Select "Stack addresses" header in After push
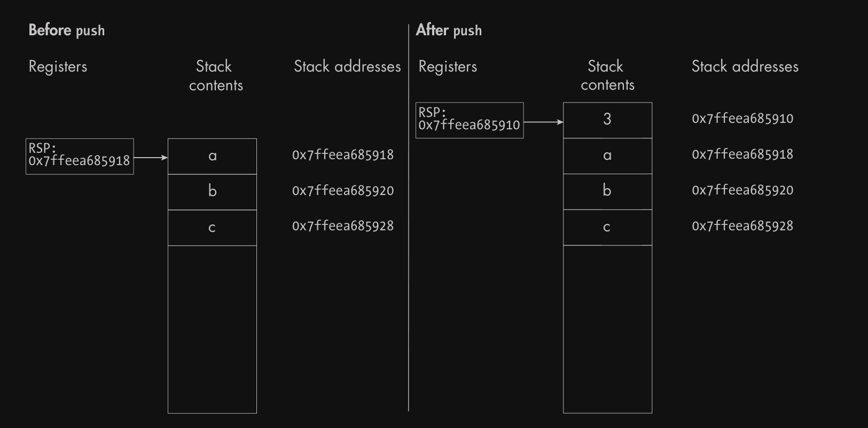Viewport: 868px width, 428px height. coord(745,67)
